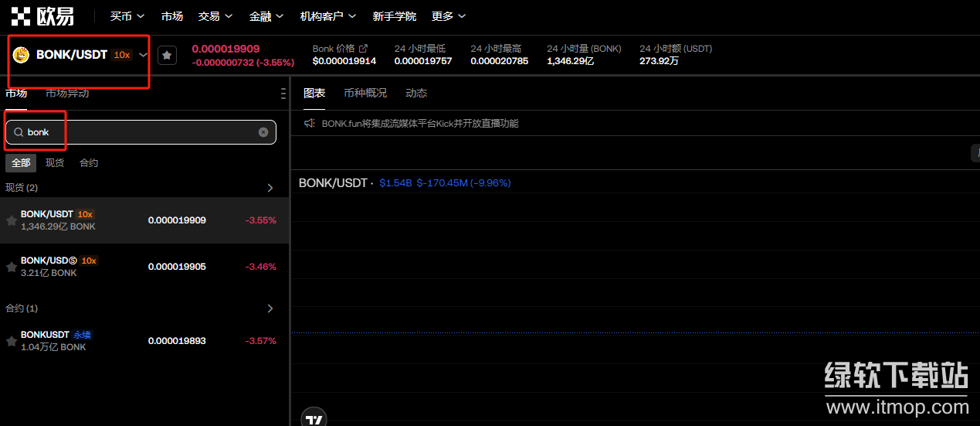
Task: Click the TradingView logo on the chart
Action: tap(314, 418)
